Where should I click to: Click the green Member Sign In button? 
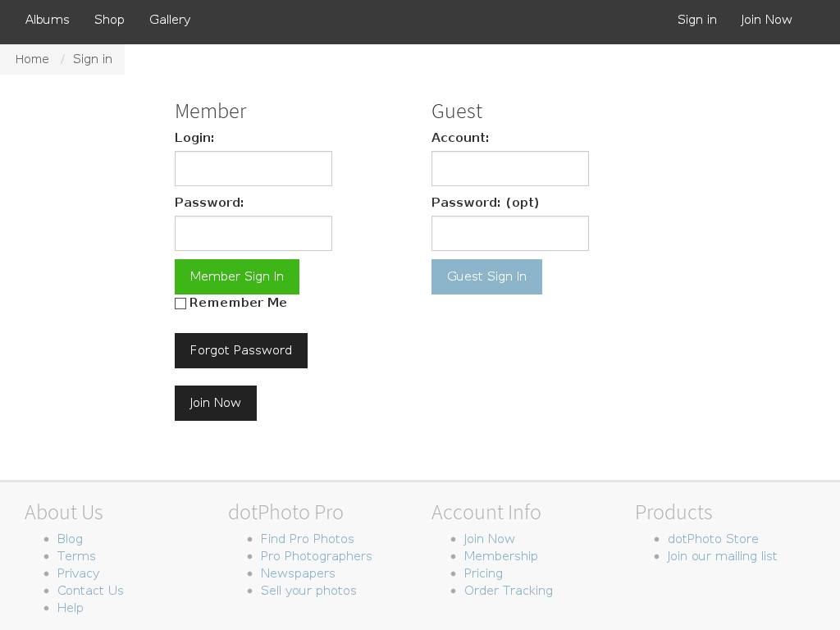coord(236,276)
